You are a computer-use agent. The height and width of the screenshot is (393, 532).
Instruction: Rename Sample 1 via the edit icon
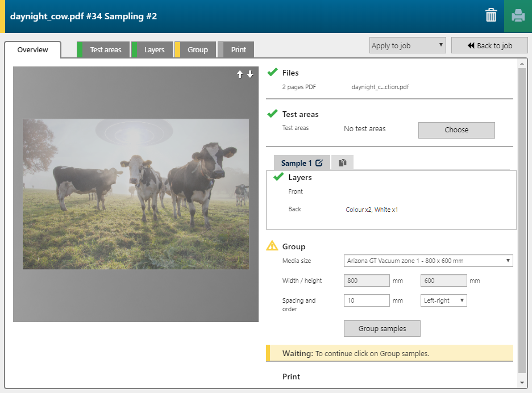tap(319, 163)
